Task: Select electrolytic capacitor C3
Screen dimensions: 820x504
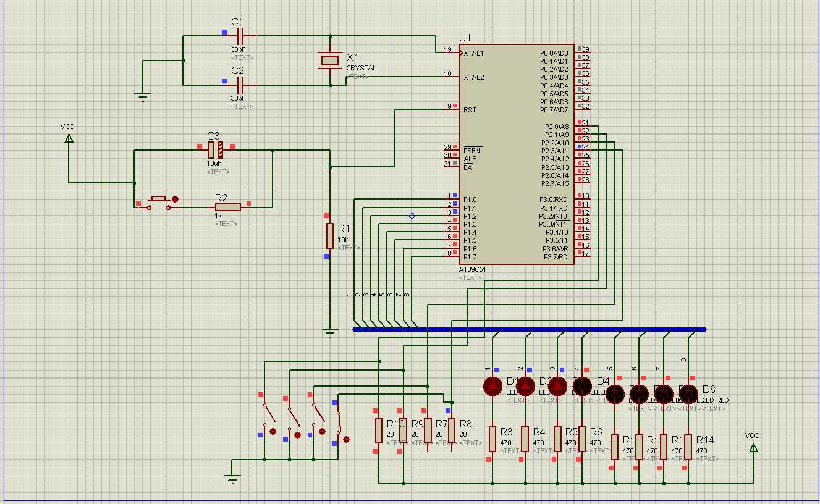Action: (x=216, y=149)
